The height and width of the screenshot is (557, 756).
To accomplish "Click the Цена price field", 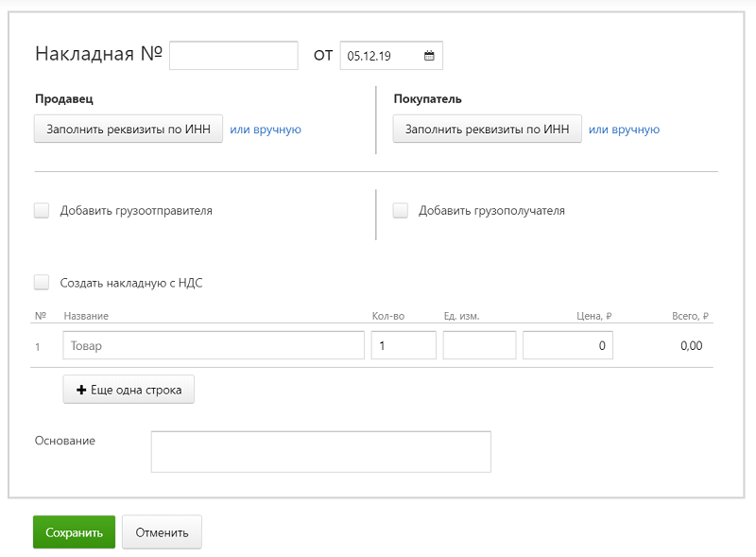I will coord(568,345).
